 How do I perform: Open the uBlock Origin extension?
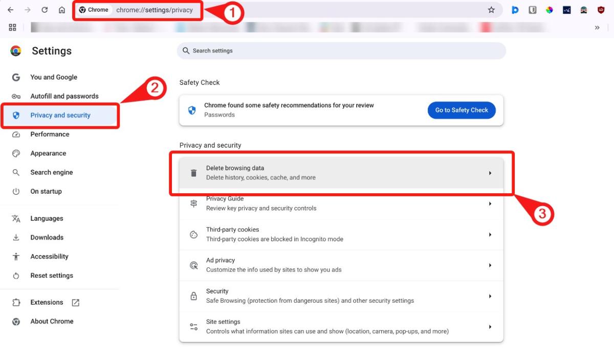click(x=601, y=9)
